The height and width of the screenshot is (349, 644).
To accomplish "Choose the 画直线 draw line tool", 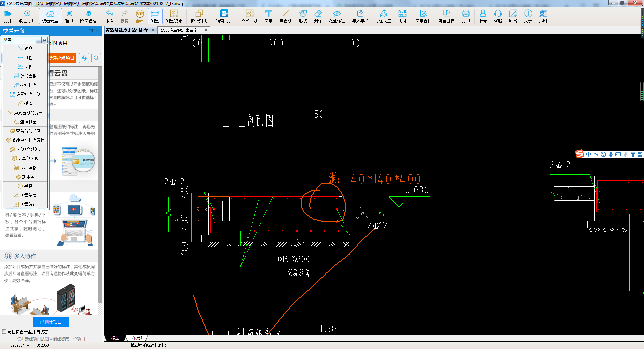I will (285, 16).
